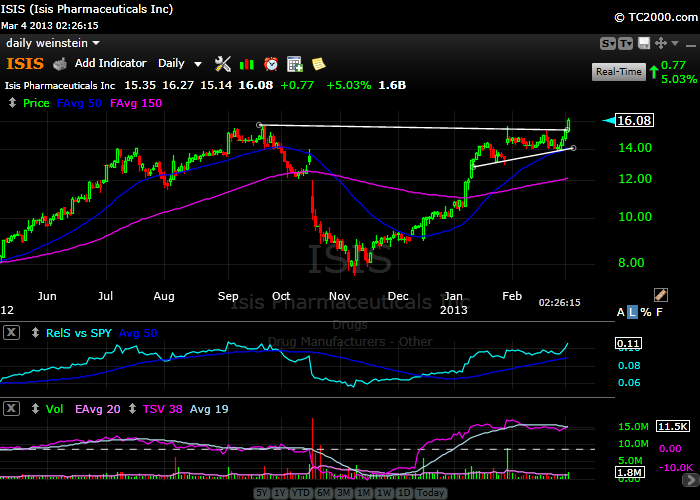Click the 1.6B value in quote row
The width and height of the screenshot is (700, 500).
(392, 85)
